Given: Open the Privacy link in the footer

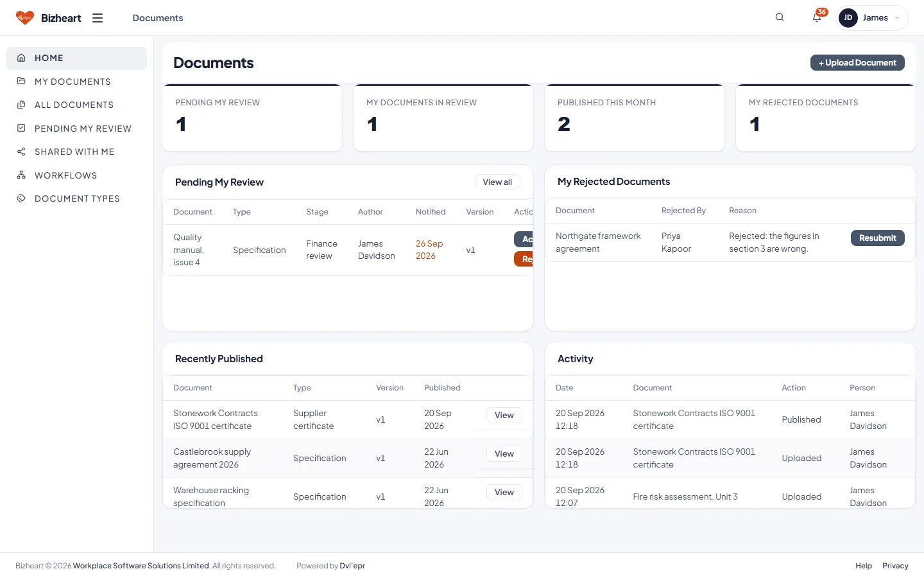Looking at the screenshot, I should 895,566.
